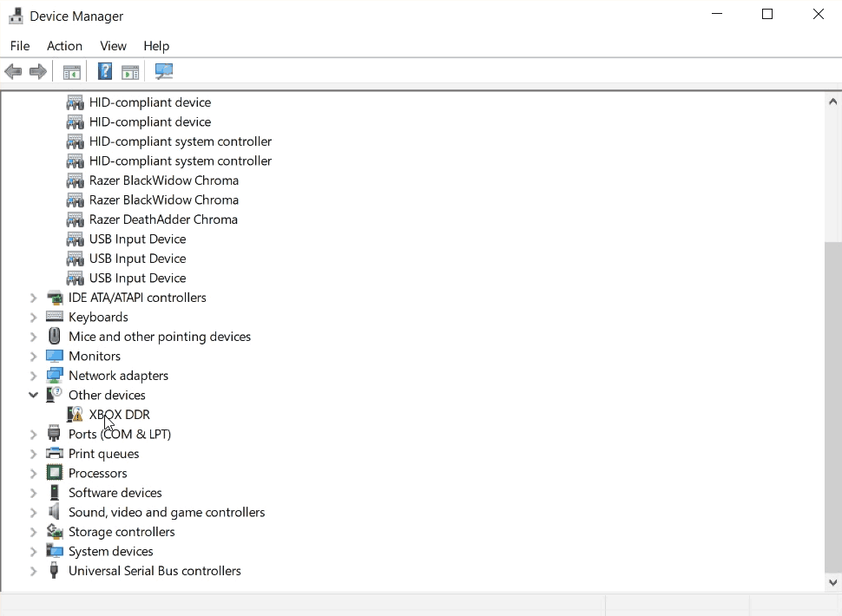Viewport: 842px width, 616px height.
Task: Click the Network adapters category icon
Action: click(x=54, y=375)
